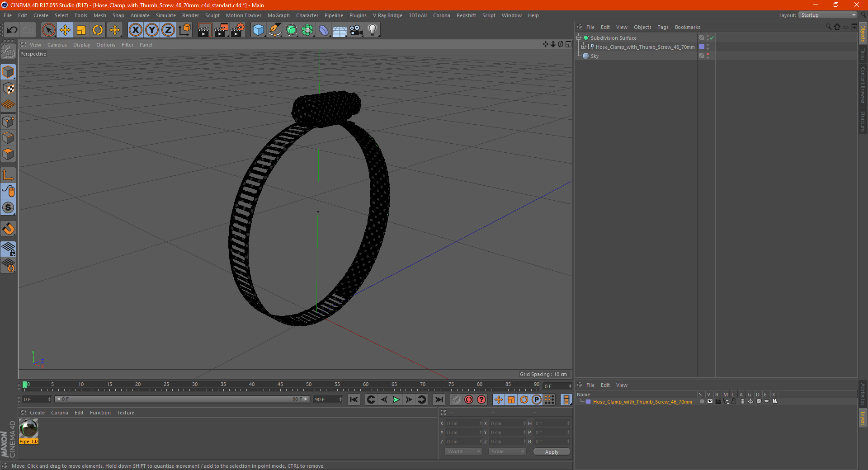Screen dimensions: 868x470
Task: Add a Camera object
Action: [356, 30]
